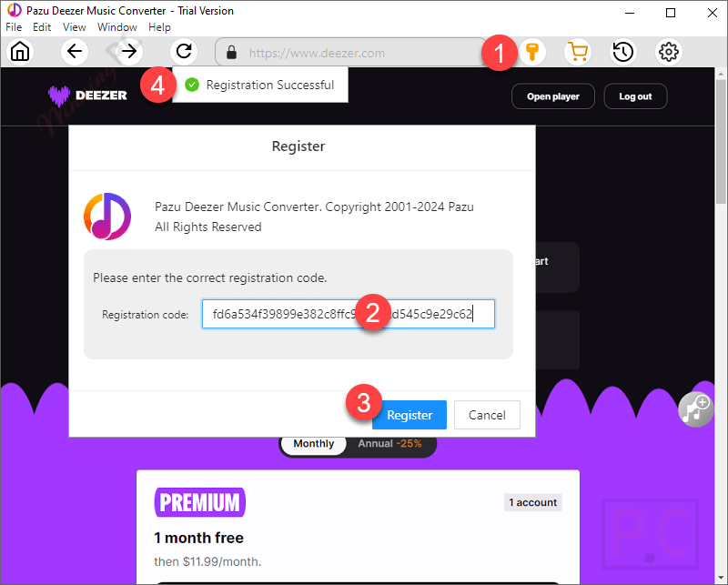The image size is (728, 585).
Task: Open the View menu
Action: (75, 27)
